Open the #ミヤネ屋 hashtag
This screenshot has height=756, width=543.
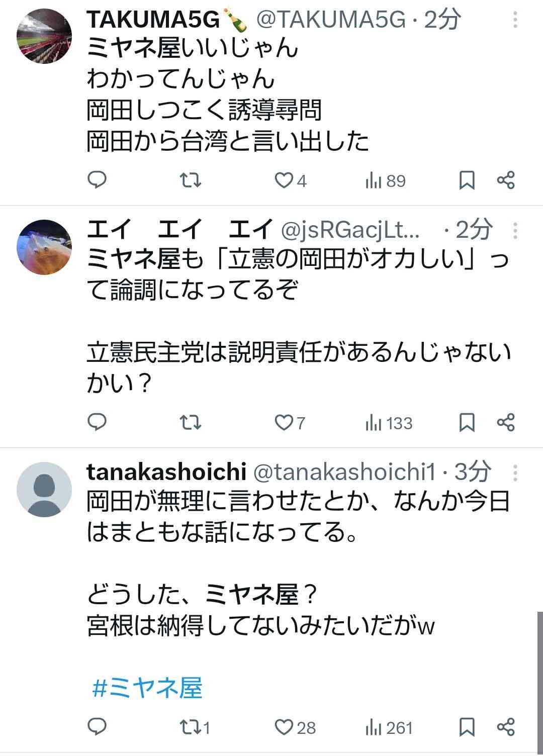click(147, 688)
